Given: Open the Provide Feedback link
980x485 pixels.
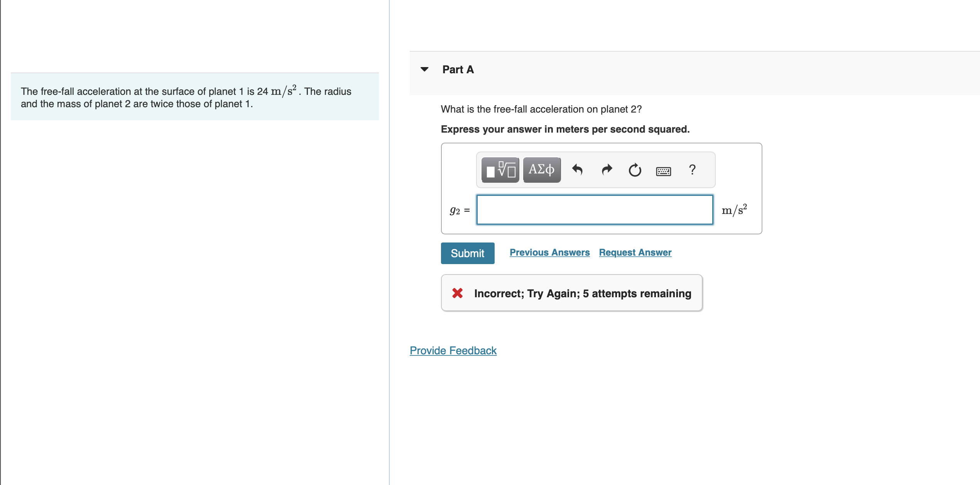Looking at the screenshot, I should 453,350.
